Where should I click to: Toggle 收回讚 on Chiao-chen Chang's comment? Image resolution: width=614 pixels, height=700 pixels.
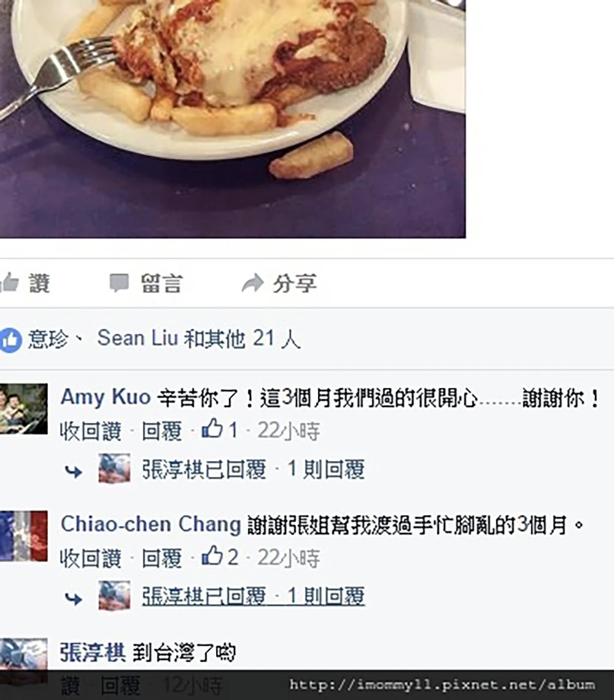click(91, 558)
